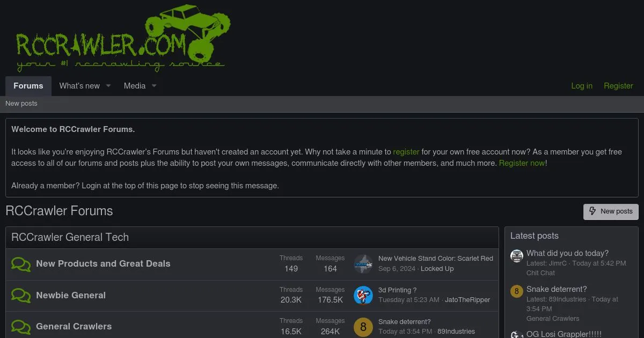Follow the 'Register now' link

pos(522,163)
